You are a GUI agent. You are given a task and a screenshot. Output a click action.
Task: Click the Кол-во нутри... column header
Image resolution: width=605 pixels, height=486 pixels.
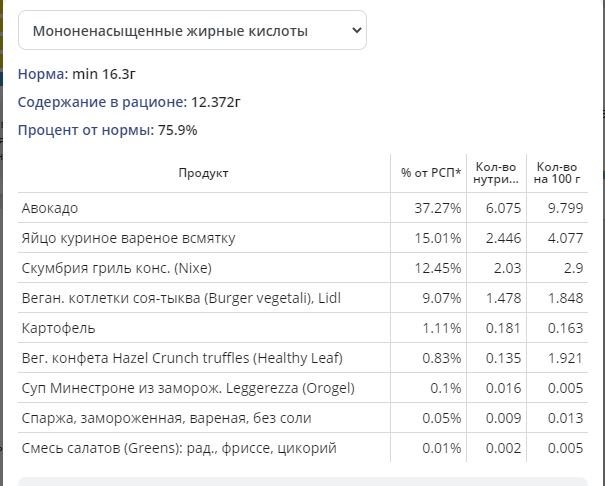(x=496, y=173)
